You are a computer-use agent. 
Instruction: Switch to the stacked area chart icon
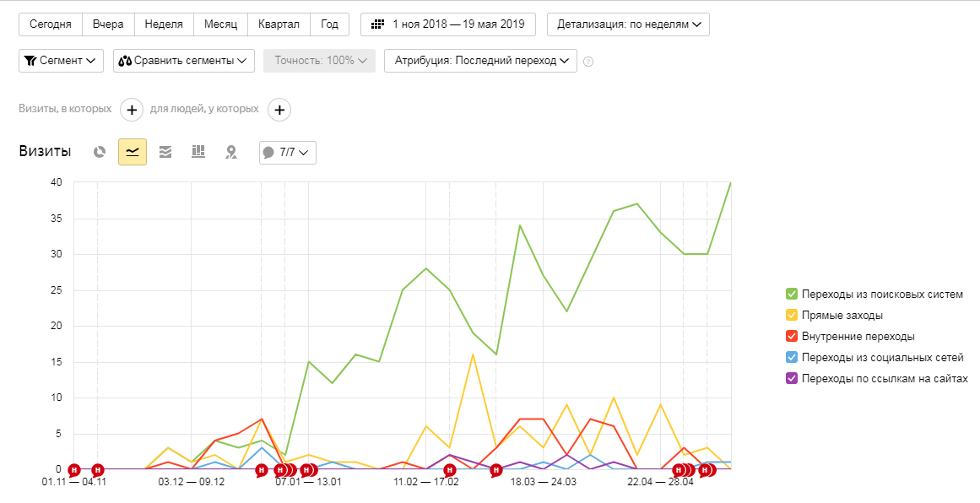tap(165, 152)
